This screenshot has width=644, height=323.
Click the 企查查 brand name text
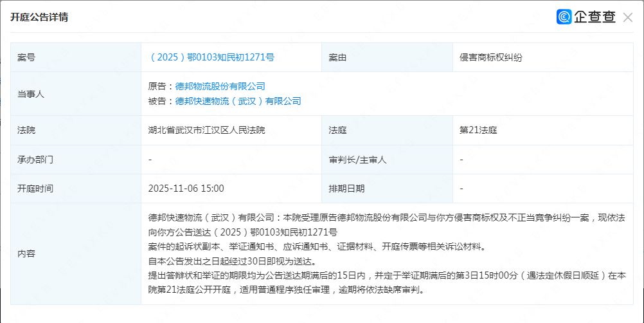point(595,17)
